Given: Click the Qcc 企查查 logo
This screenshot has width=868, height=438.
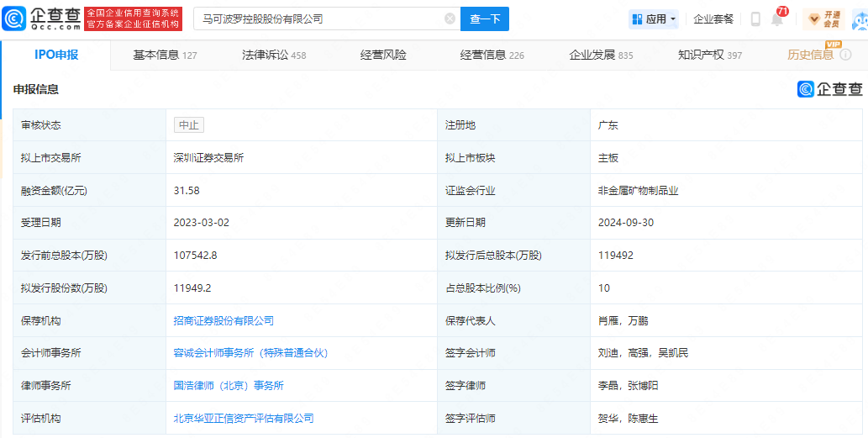Looking at the screenshot, I should pyautogui.click(x=41, y=18).
